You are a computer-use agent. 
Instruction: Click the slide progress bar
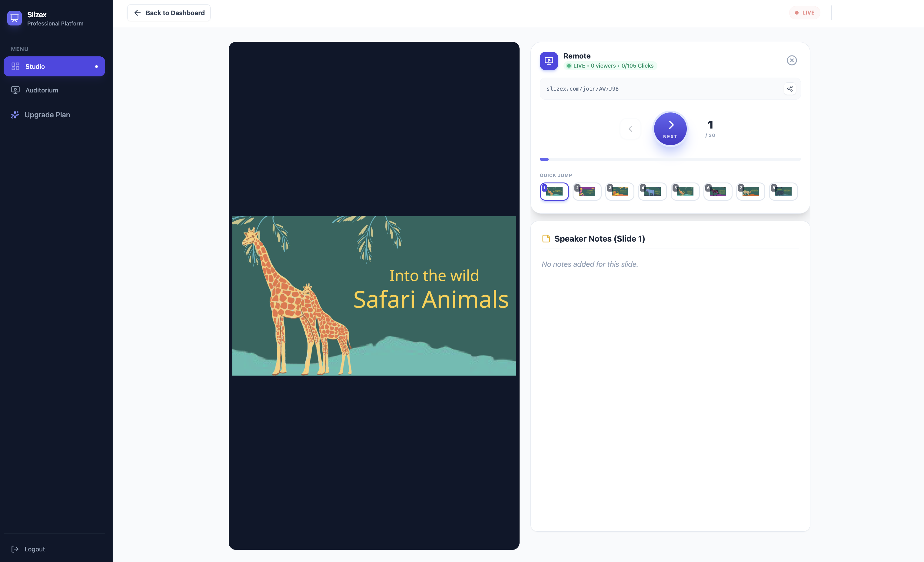670,159
